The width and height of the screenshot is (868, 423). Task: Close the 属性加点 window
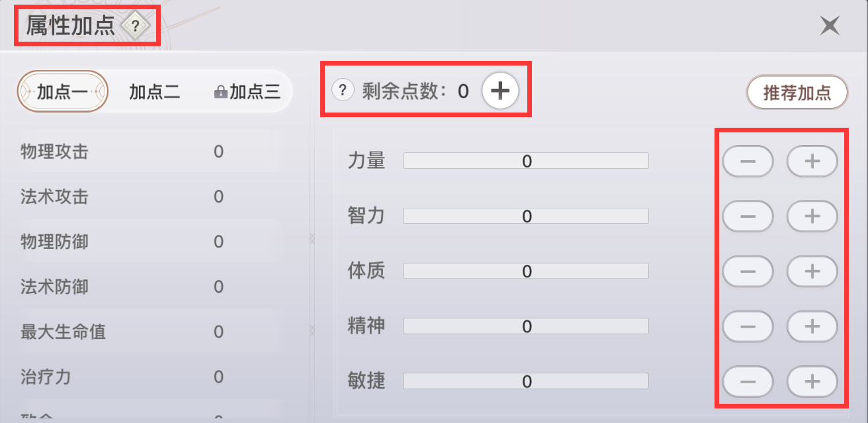tap(830, 26)
